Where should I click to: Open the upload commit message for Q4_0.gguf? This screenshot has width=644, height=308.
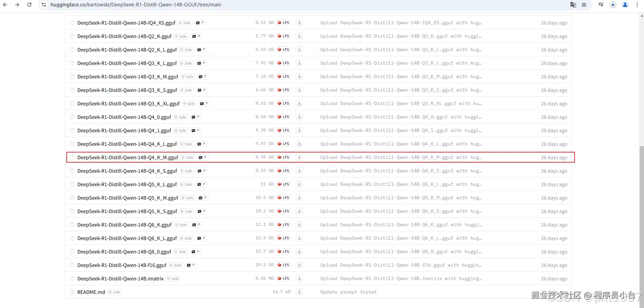tap(401, 117)
